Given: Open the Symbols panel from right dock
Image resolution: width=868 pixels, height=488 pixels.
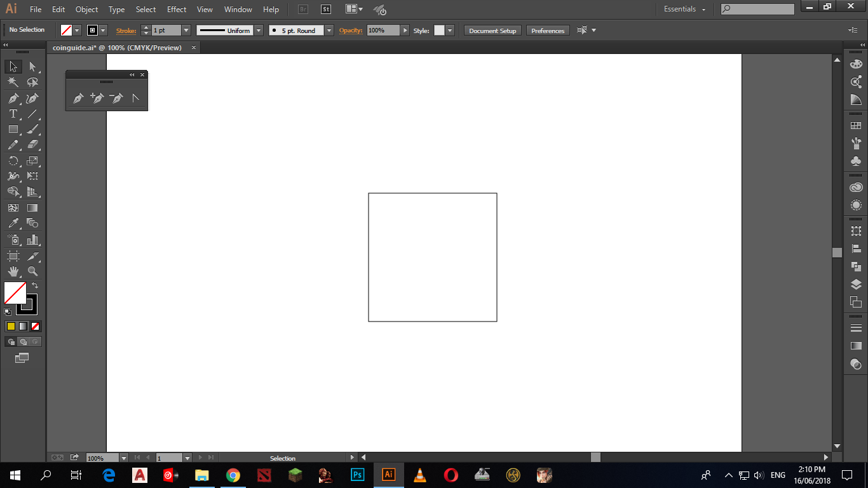Looking at the screenshot, I should point(856,161).
